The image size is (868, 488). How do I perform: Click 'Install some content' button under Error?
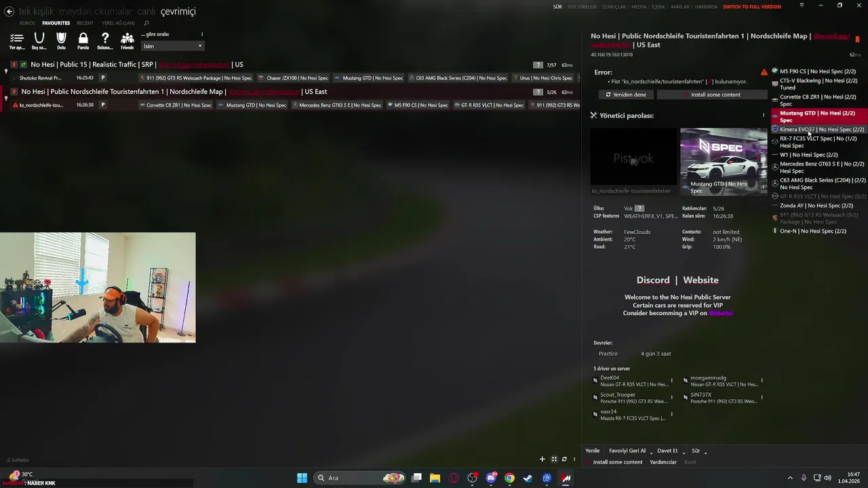(711, 95)
